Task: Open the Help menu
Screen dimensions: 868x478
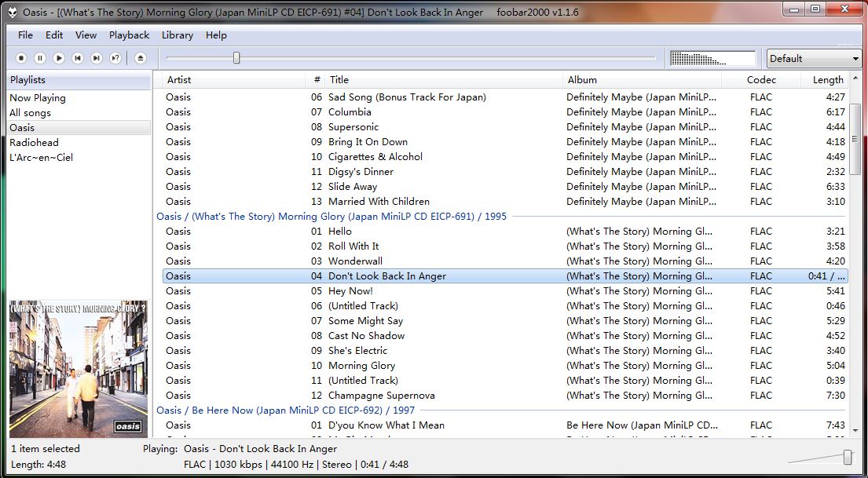Action: tap(216, 35)
